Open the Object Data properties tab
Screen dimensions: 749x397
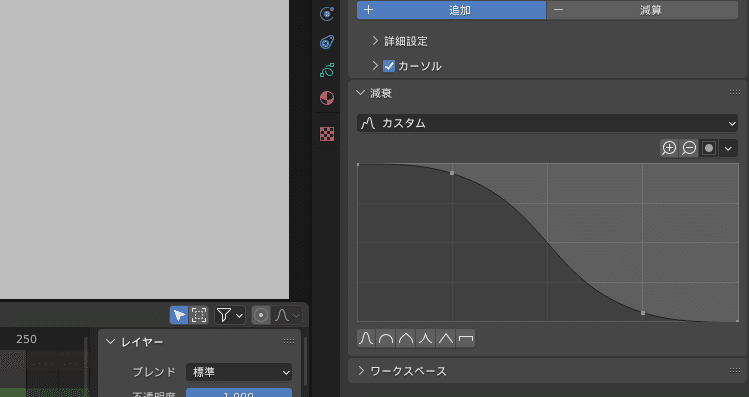[x=327, y=70]
